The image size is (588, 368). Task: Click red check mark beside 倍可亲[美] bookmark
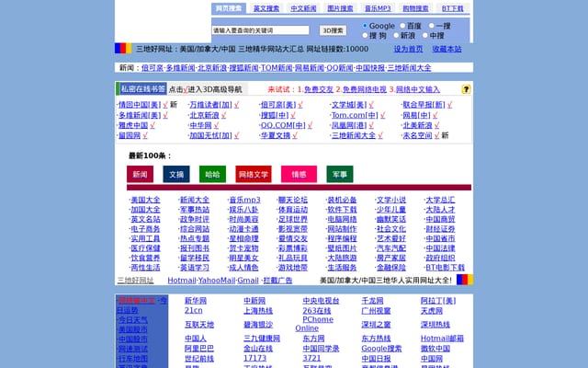(300, 105)
